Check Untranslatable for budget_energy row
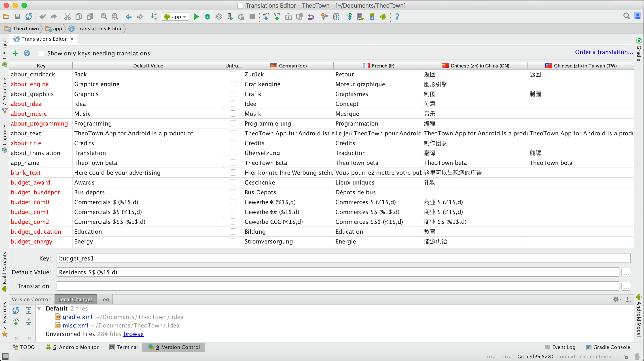 (233, 241)
